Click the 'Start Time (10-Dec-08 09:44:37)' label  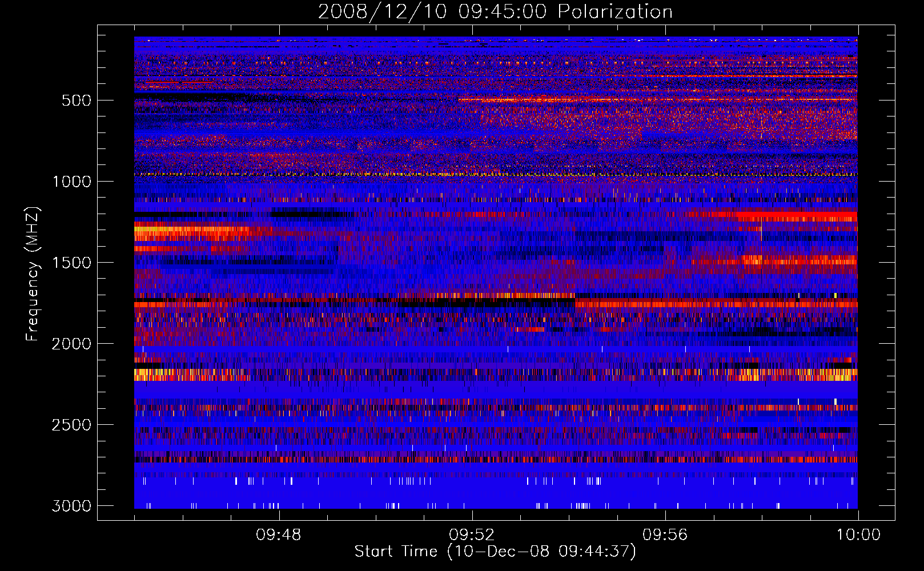(x=495, y=552)
